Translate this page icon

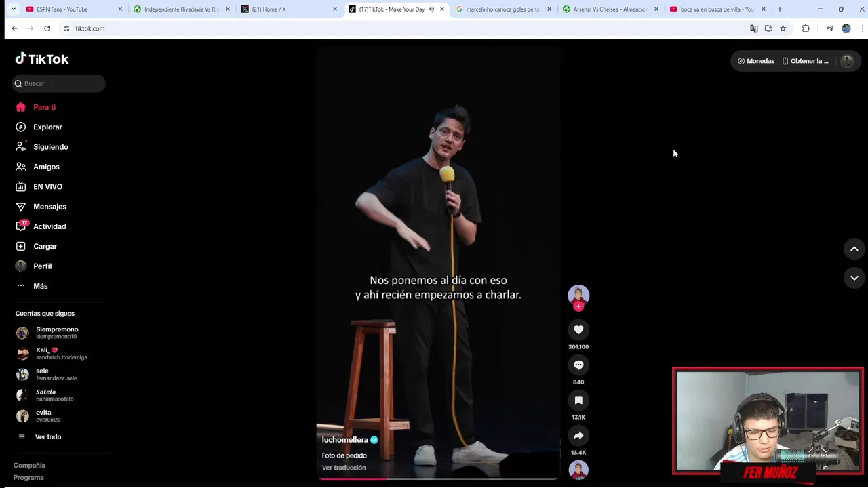pyautogui.click(x=753, y=28)
